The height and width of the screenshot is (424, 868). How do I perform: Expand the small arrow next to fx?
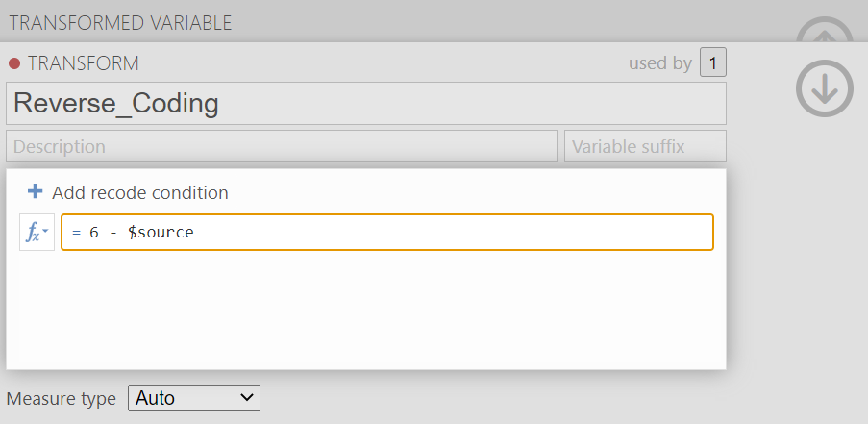pyautogui.click(x=45, y=231)
